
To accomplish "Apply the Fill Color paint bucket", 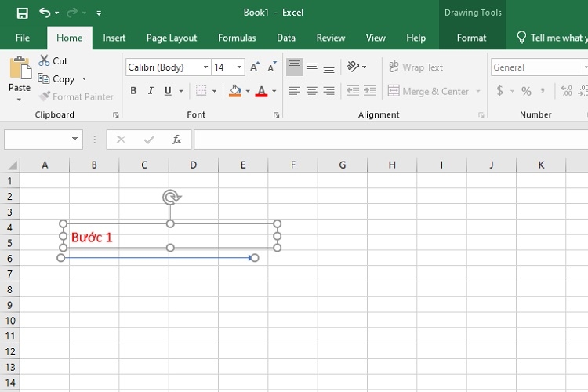I will click(235, 91).
